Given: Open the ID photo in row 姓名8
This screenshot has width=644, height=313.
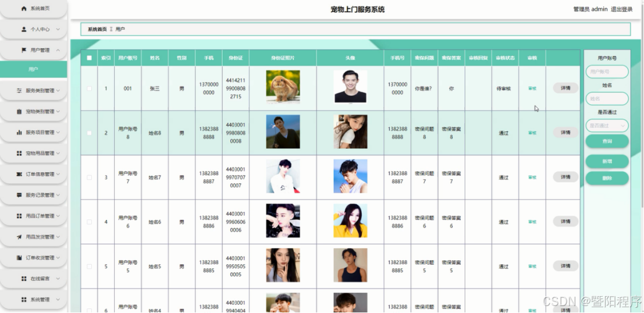Looking at the screenshot, I should click(x=283, y=131).
